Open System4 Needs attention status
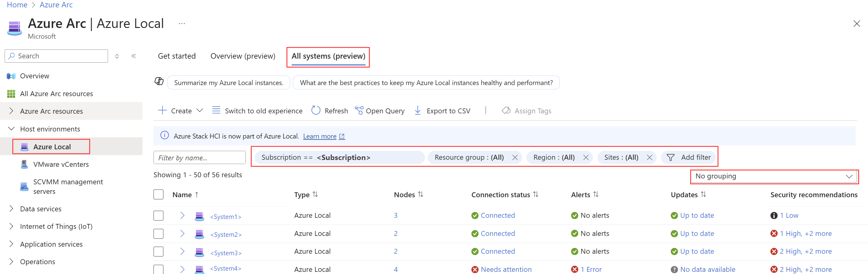 (506, 269)
